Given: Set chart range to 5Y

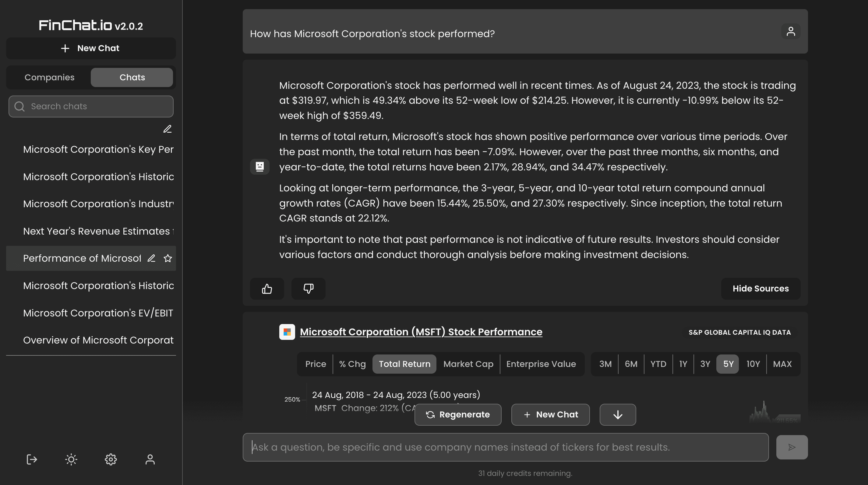Looking at the screenshot, I should 728,364.
